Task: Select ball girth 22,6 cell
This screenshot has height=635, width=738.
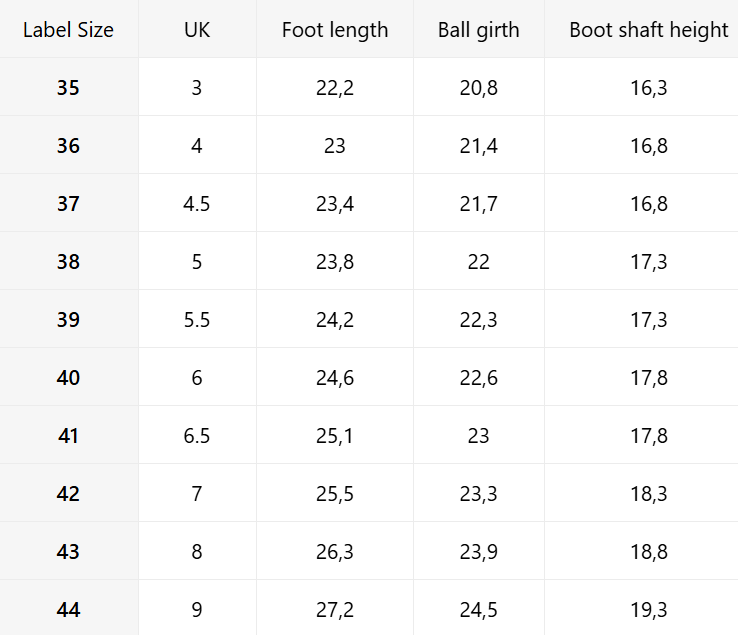Action: (x=478, y=378)
